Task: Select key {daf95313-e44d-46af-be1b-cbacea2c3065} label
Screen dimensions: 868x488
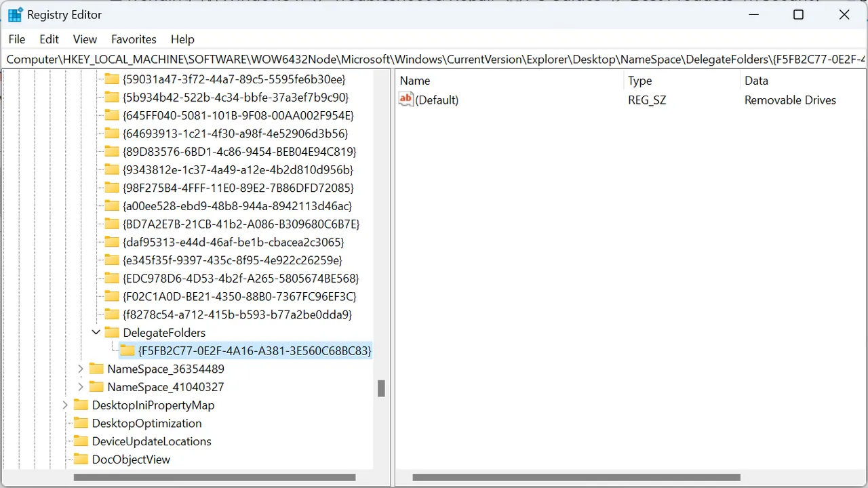Action: (x=233, y=242)
